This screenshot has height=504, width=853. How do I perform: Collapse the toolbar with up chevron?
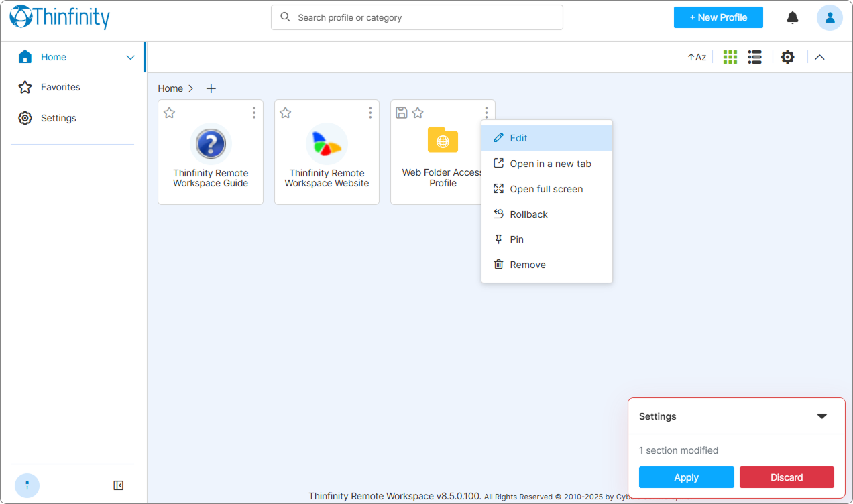819,57
